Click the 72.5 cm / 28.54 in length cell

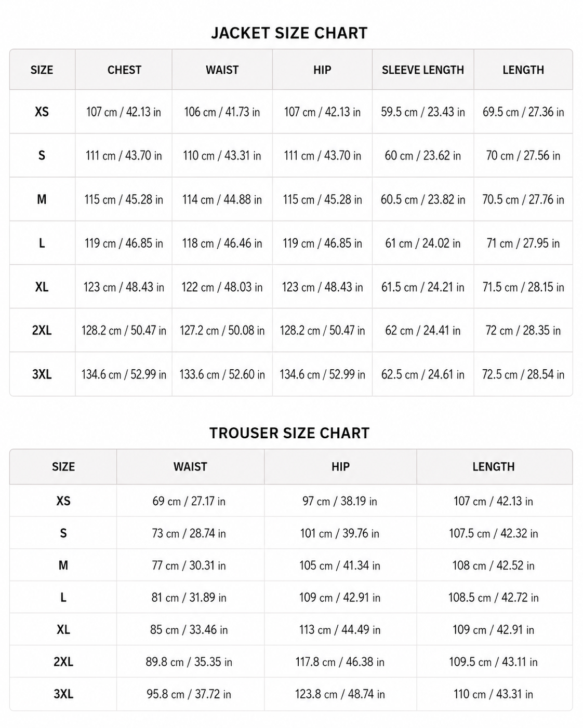(523, 374)
